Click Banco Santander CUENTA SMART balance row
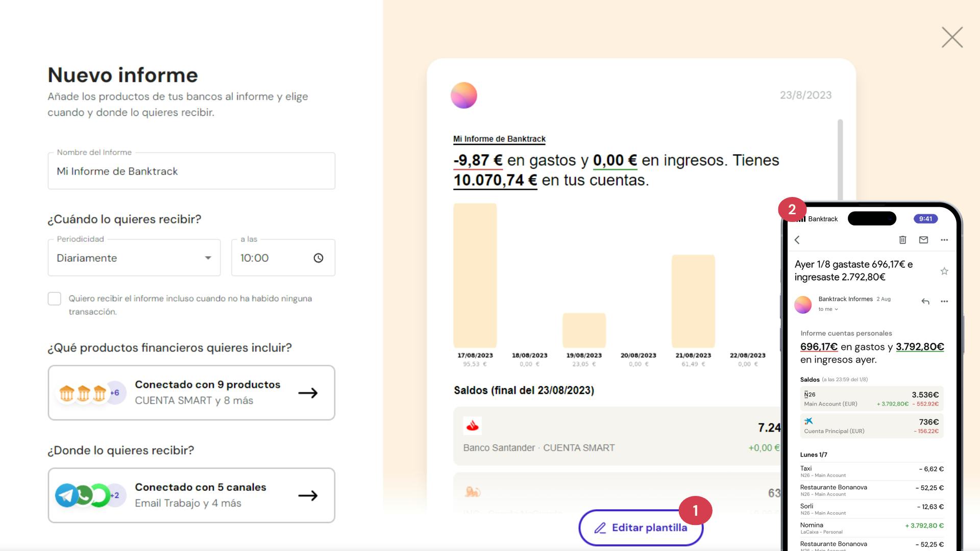Viewport: 980px width, 551px height. pos(618,436)
